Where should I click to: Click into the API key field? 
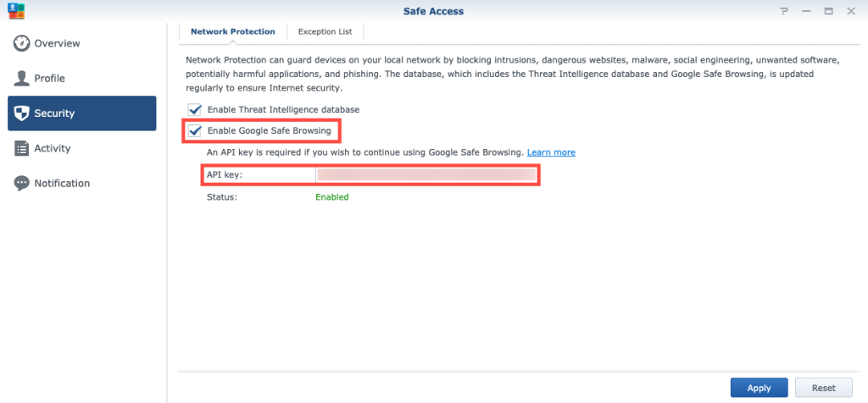tap(426, 175)
